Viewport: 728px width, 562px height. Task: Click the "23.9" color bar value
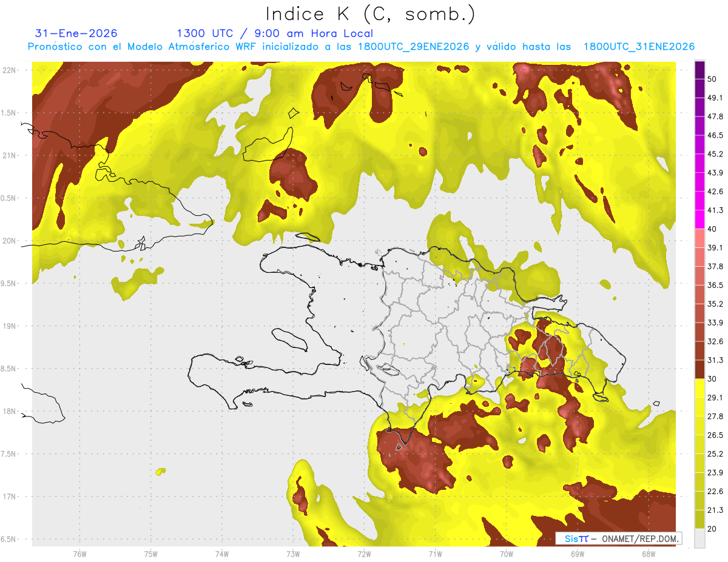point(715,473)
